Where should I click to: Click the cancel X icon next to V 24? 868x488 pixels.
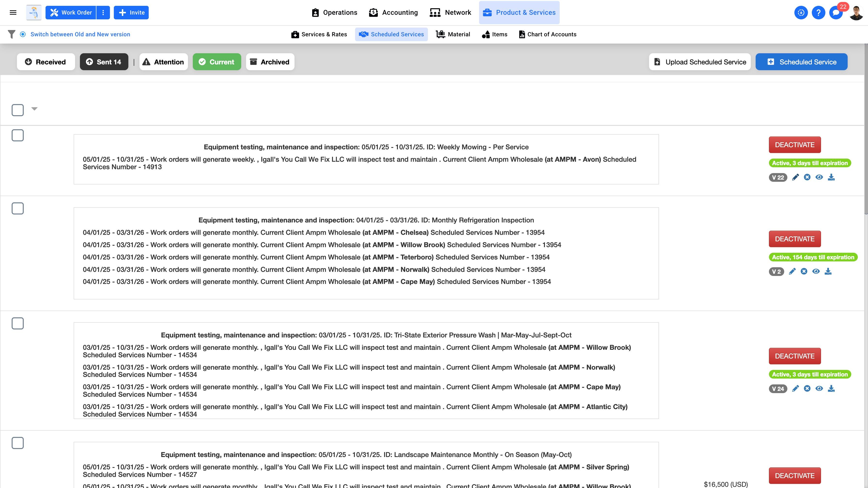coord(807,389)
